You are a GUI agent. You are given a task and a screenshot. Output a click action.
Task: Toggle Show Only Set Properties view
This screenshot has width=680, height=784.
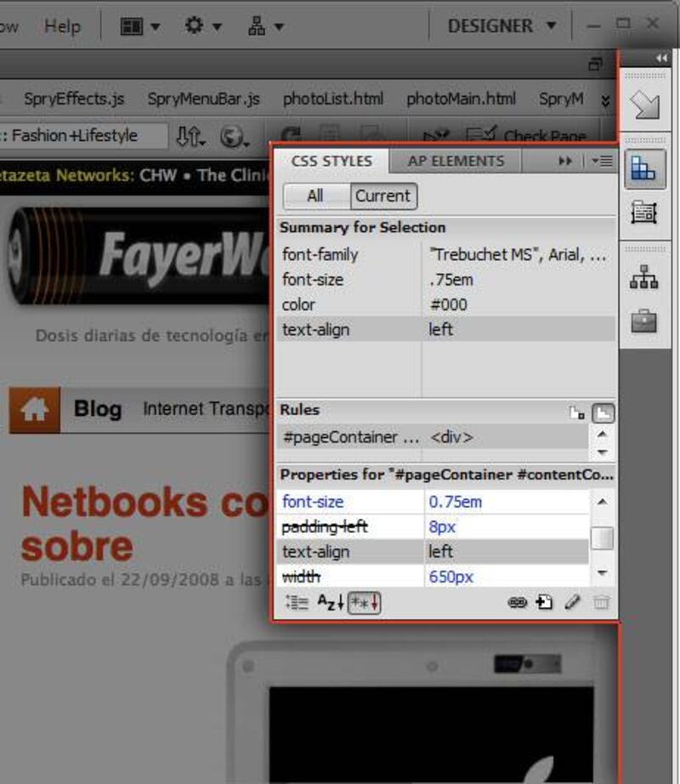coord(365,603)
